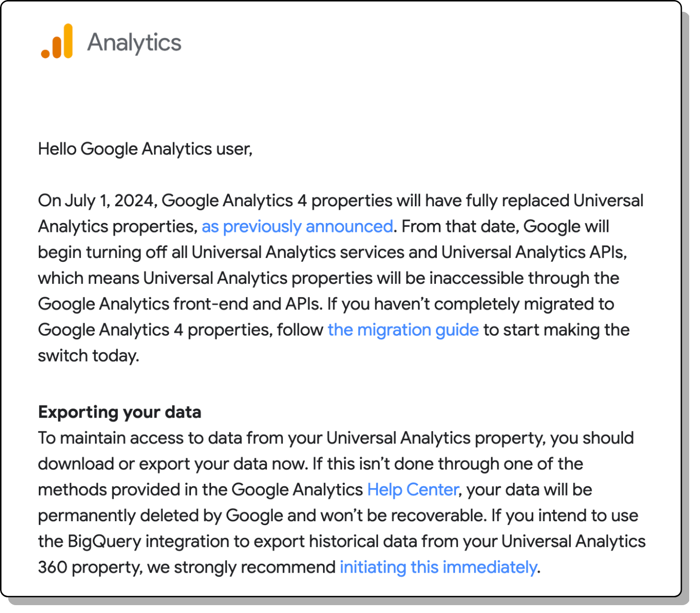Image resolution: width=700 pixels, height=613 pixels.
Task: Click the "360 property" text
Action: pyautogui.click(x=89, y=567)
